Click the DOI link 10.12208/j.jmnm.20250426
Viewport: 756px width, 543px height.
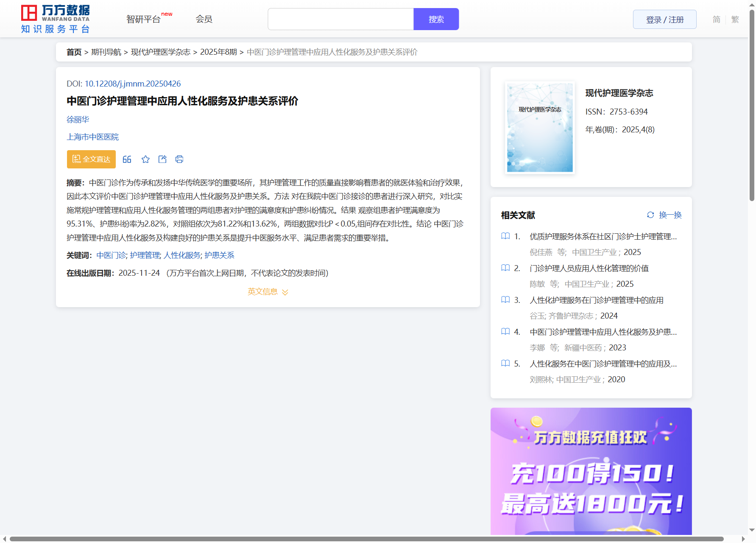point(132,84)
